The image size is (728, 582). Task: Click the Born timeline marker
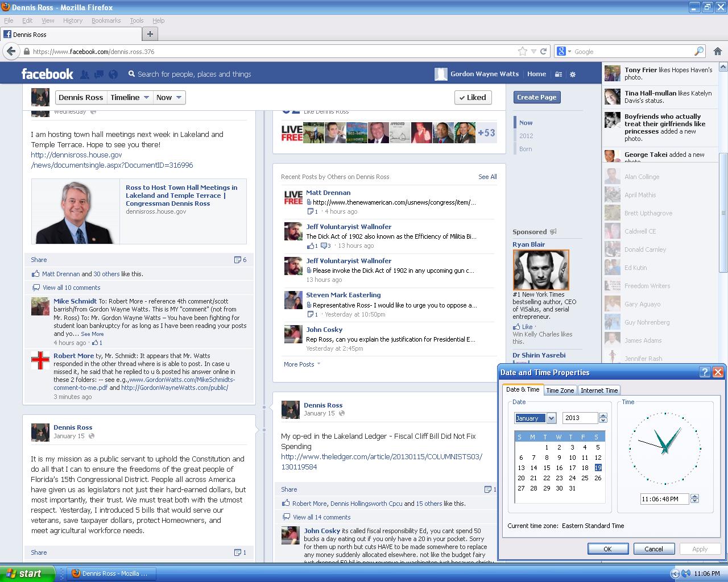[x=526, y=149]
